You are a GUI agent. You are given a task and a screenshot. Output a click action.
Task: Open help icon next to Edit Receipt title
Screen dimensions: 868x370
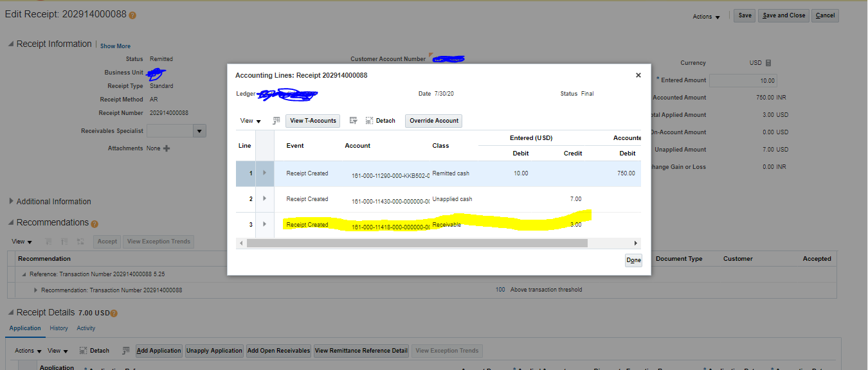132,15
